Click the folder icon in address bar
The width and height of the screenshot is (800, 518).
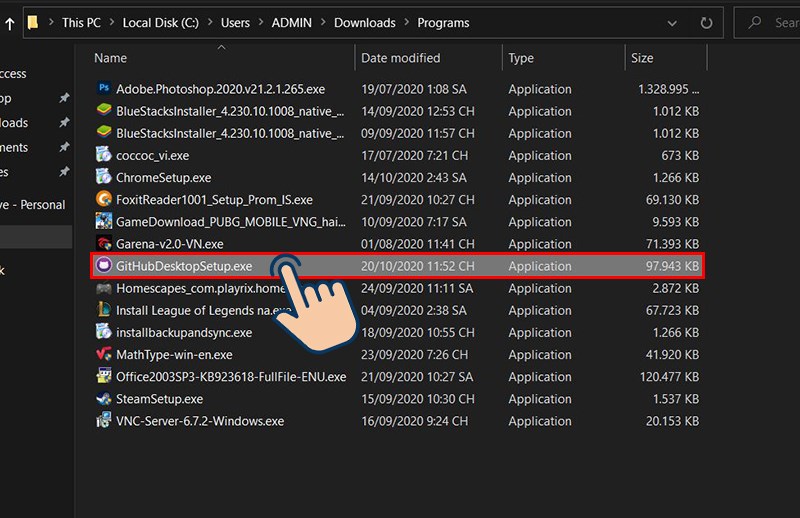33,22
